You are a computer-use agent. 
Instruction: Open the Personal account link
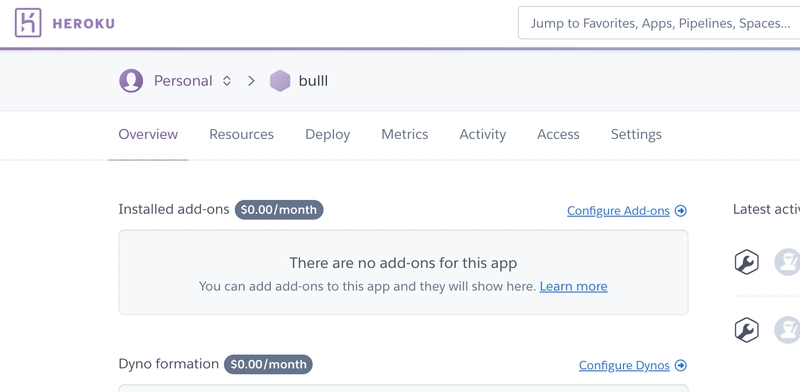coord(183,81)
